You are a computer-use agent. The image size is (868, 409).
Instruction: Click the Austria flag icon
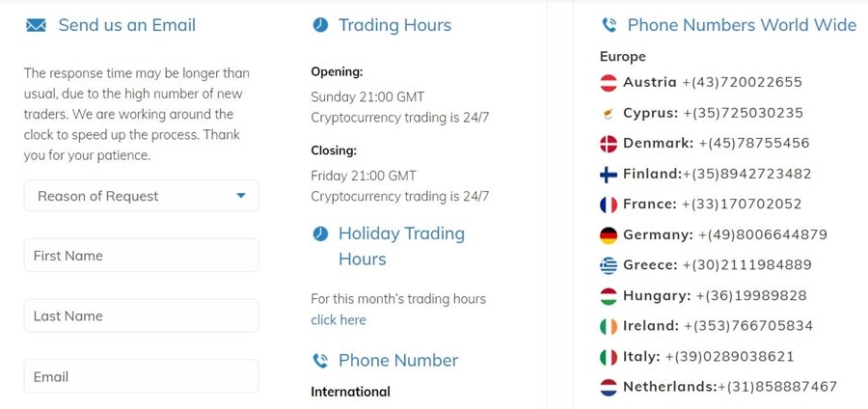609,83
